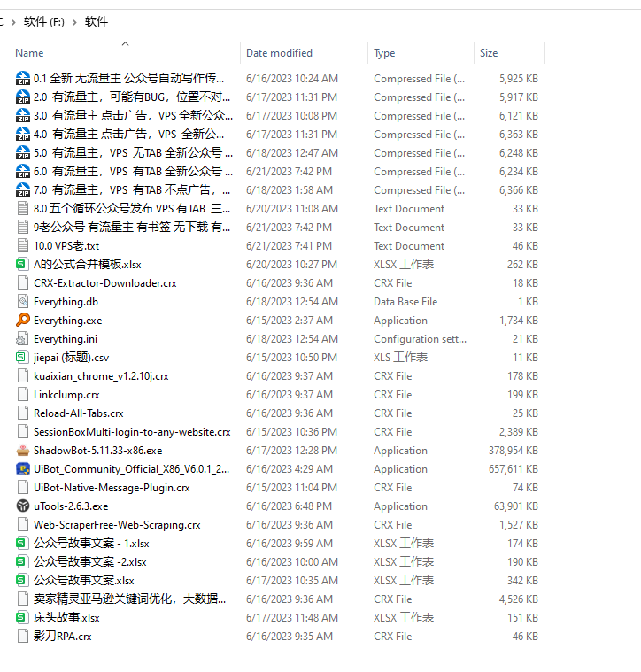
Task: Click the icon of 10.0 VPS老.txt
Action: tap(23, 245)
